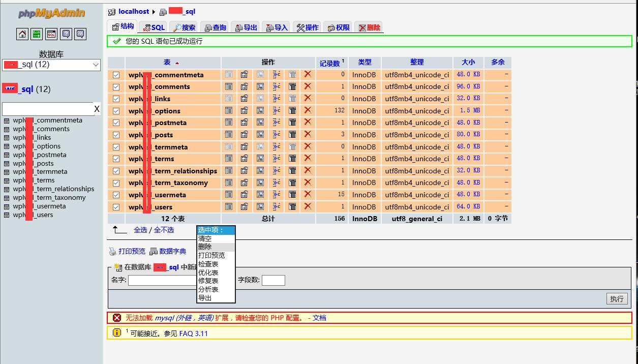Open the database selector dropdown in sidebar
638x364 pixels.
[51, 65]
